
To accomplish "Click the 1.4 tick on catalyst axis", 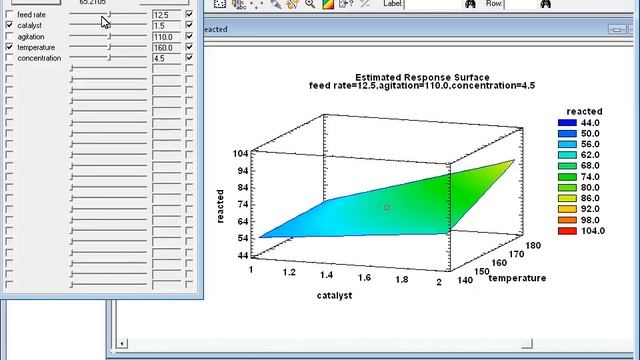I will point(327,275).
